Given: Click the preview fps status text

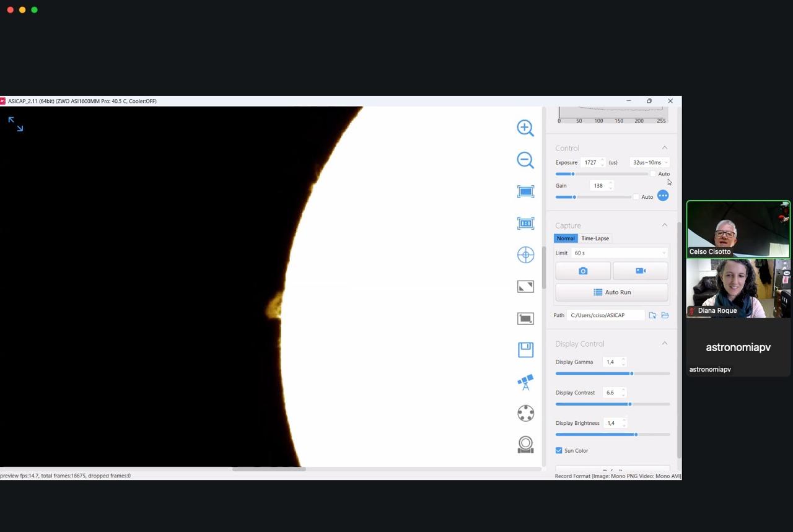Looking at the screenshot, I should 66,476.
